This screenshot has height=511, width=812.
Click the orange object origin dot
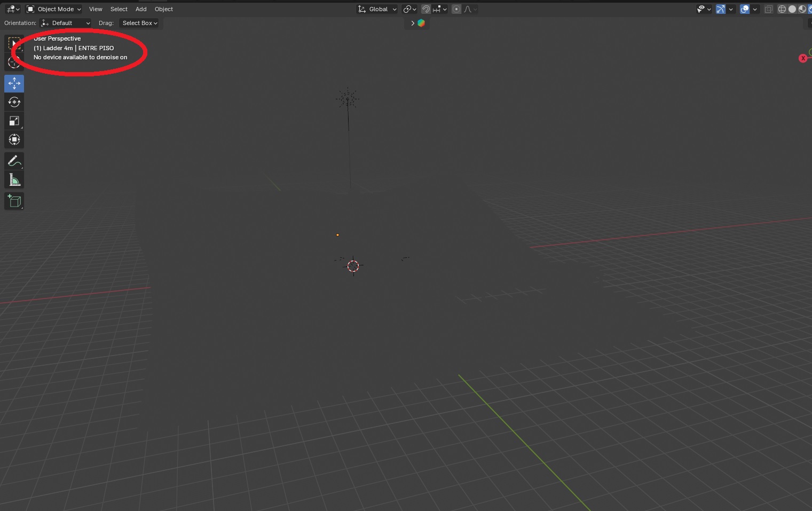click(x=337, y=235)
